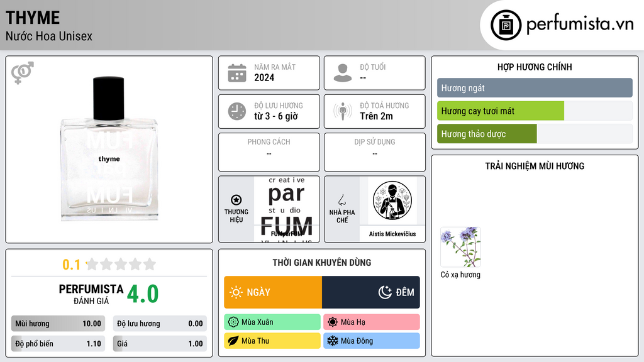This screenshot has height=362, width=644.
Task: Click the FUMparFUM brand name label
Action: click(x=287, y=234)
